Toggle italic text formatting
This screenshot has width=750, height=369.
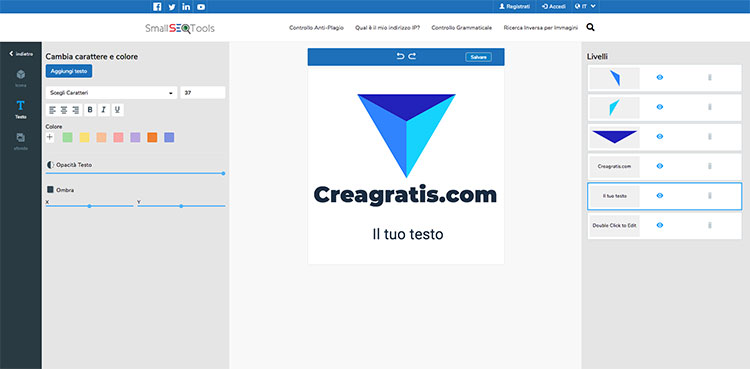click(x=104, y=110)
